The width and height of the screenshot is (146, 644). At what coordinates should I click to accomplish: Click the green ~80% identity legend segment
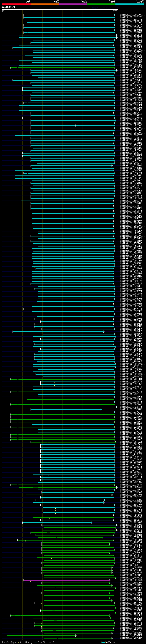pos(101,4)
